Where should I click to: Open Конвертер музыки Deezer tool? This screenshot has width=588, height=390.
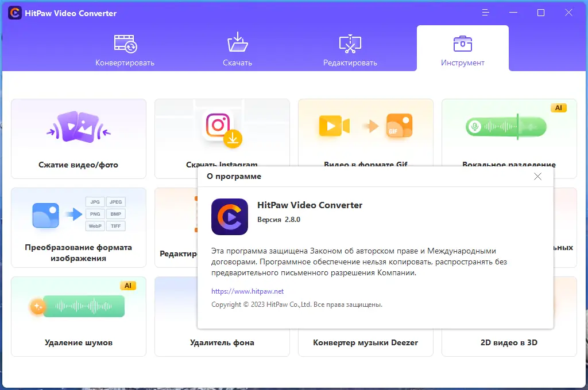366,342
